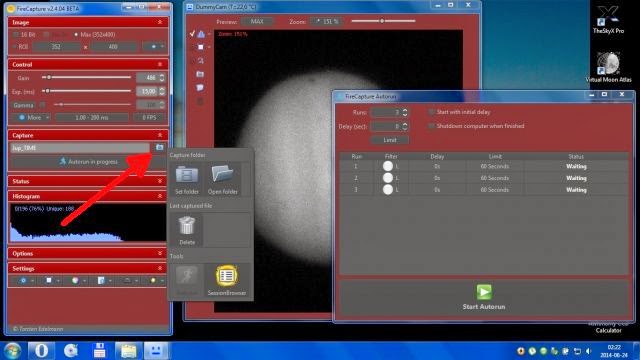
Task: Collapse the Control panel
Action: click(x=160, y=64)
